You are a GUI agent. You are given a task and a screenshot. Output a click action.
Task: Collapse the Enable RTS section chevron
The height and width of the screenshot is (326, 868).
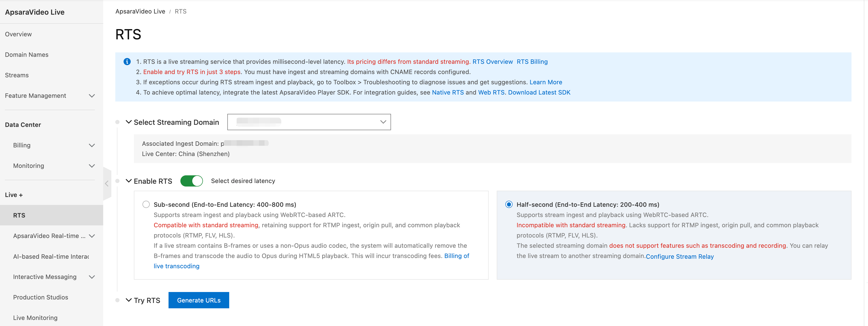[128, 181]
